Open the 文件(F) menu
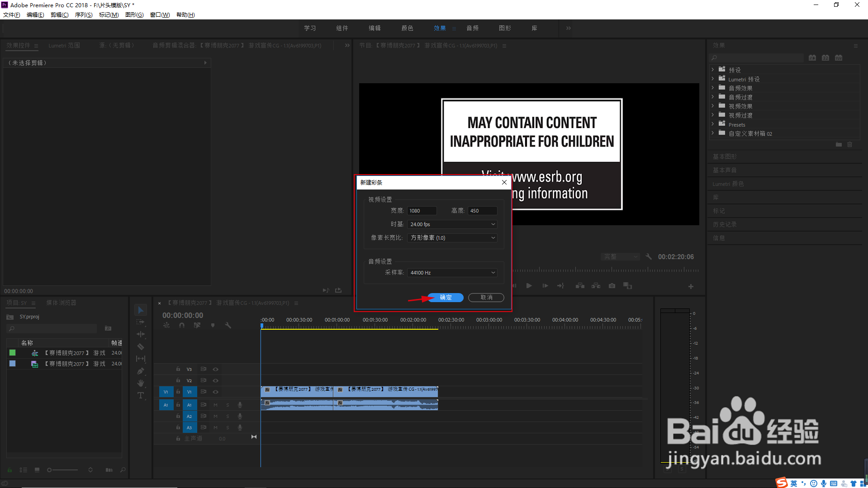The image size is (868, 488). [12, 15]
